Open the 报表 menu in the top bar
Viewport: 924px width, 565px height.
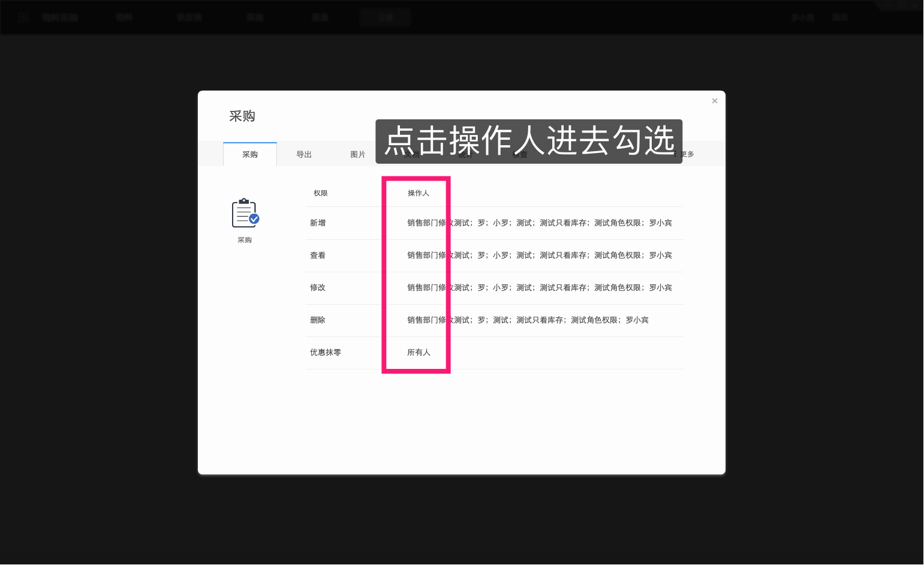(320, 17)
